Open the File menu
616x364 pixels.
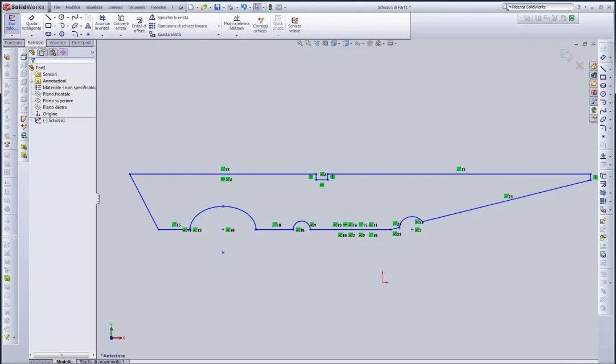(57, 7)
